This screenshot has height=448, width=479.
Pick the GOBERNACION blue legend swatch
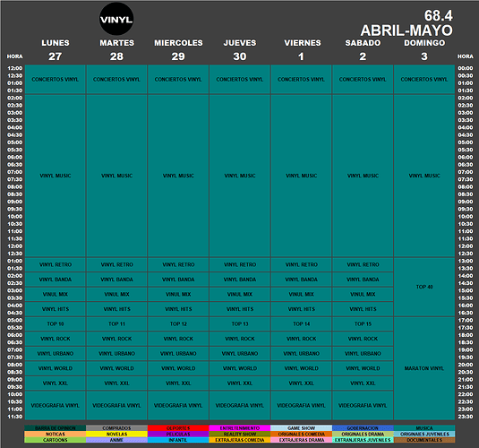click(x=363, y=428)
